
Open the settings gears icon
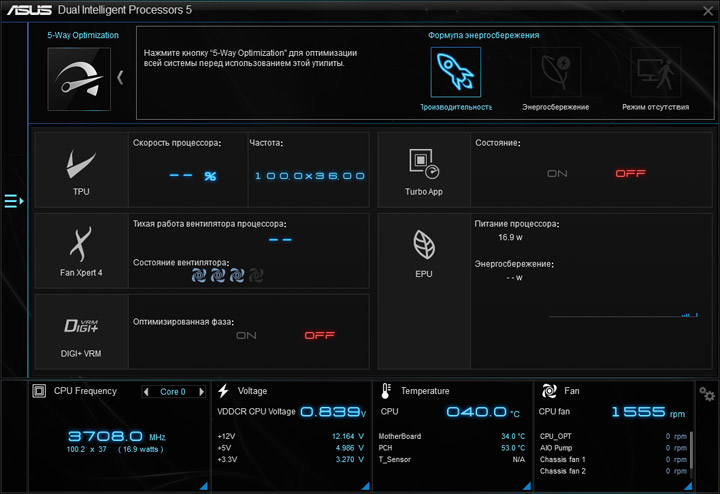click(x=707, y=394)
